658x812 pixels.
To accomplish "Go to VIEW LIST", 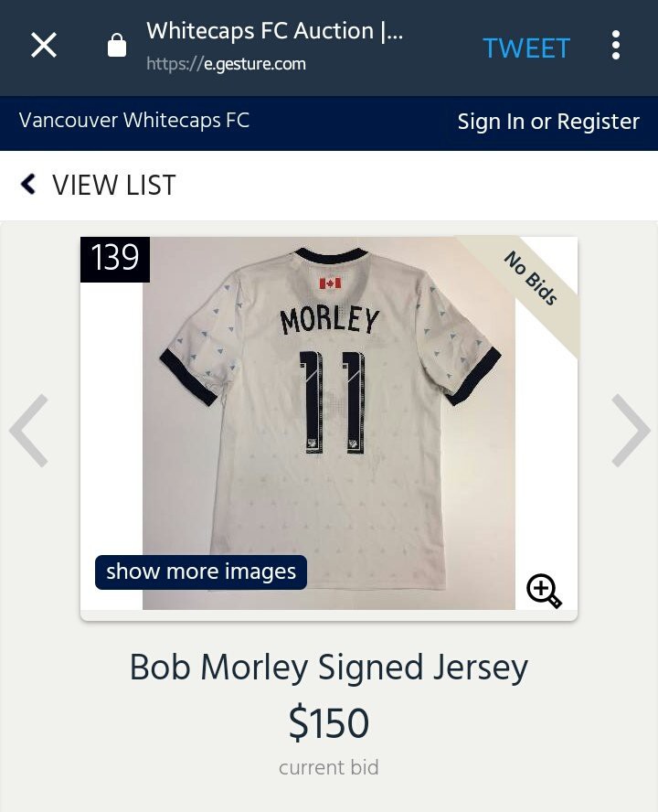I will (x=114, y=186).
